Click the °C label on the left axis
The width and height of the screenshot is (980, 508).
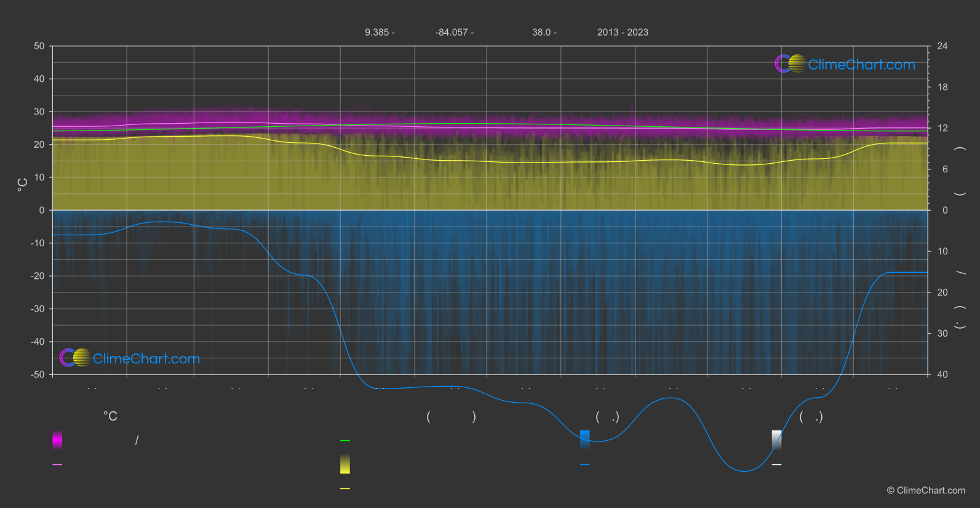tap(23, 185)
